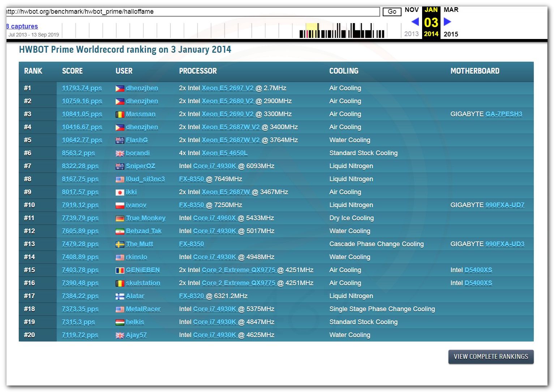Screen dimensions: 554x392
Task: Click the flag icon beside Massman
Action: click(x=120, y=114)
